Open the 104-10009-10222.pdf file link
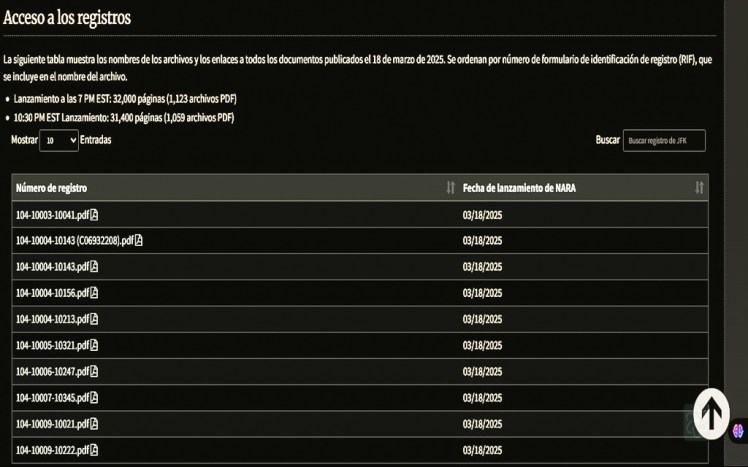 [x=52, y=450]
